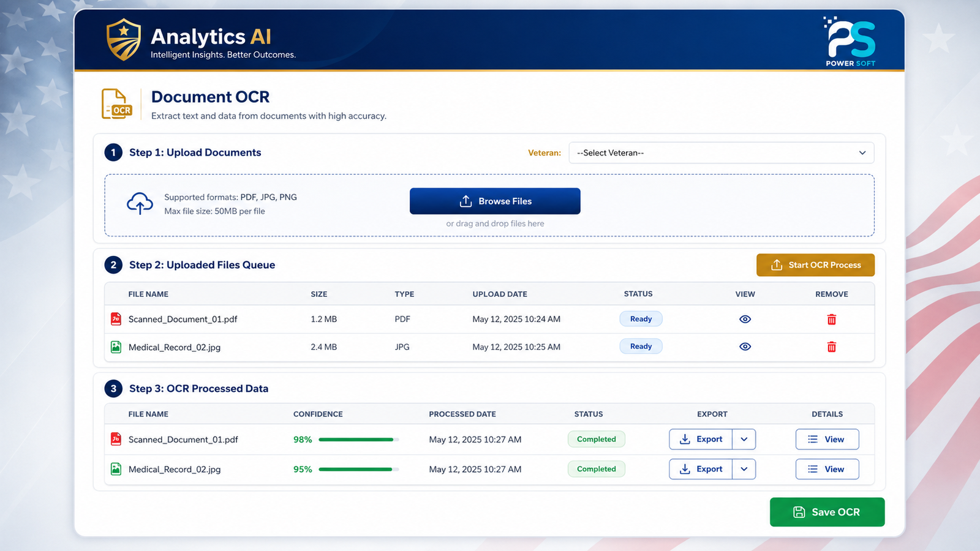Click Ready status badge for Scanned_Document_01.pdf
980x551 pixels.
[x=641, y=319]
